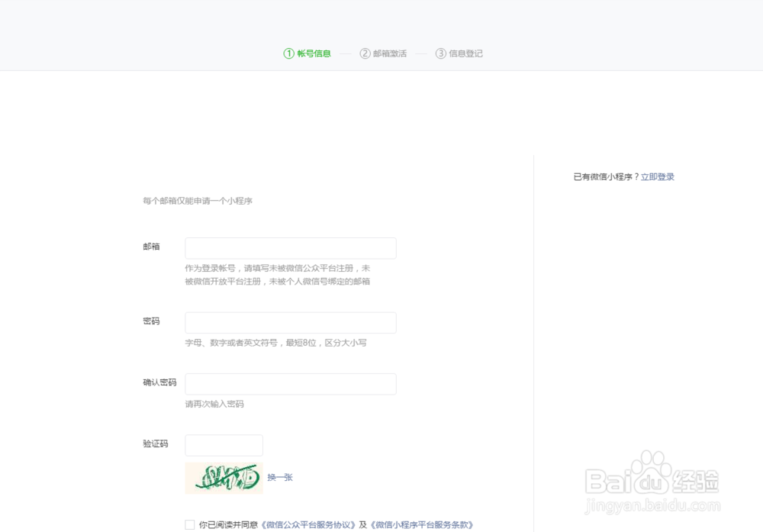763x532 pixels.
Task: Focus the 密码 password input field
Action: [x=291, y=323]
